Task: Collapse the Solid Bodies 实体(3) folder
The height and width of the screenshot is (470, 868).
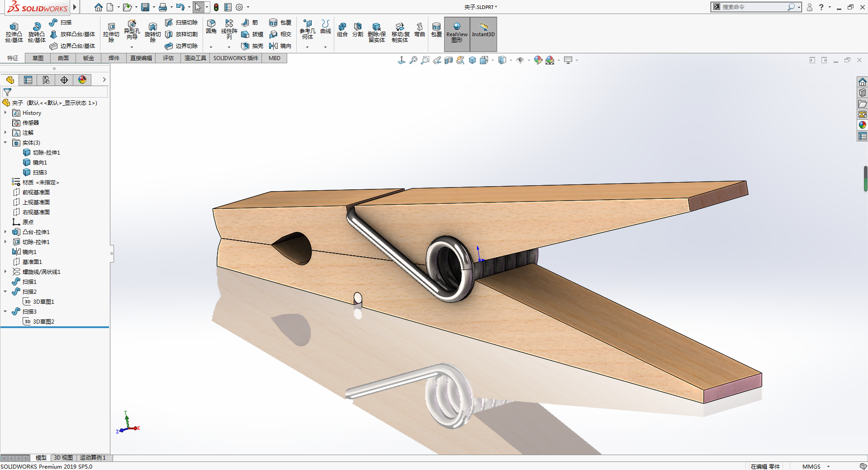Action: [5, 142]
